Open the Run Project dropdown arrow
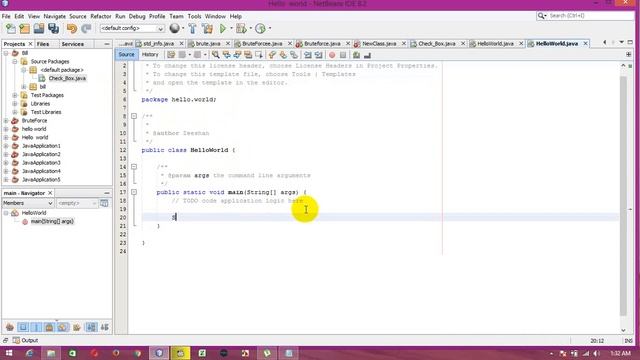The height and width of the screenshot is (360, 640). (231, 29)
